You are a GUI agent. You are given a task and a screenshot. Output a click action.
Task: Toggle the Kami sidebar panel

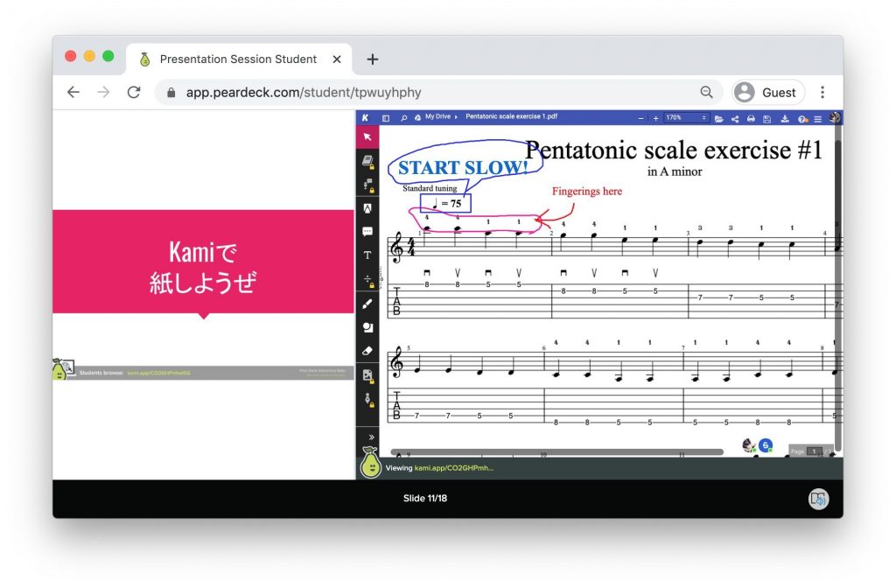click(386, 117)
